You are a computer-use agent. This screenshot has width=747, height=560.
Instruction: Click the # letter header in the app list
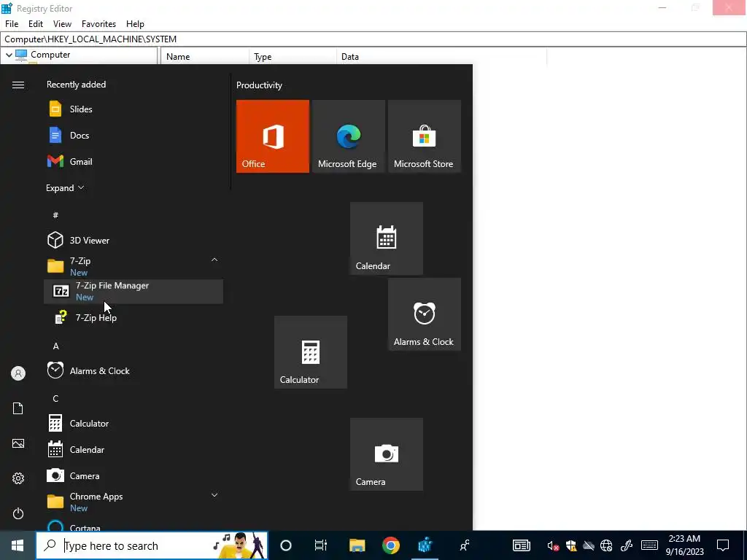[x=55, y=215]
